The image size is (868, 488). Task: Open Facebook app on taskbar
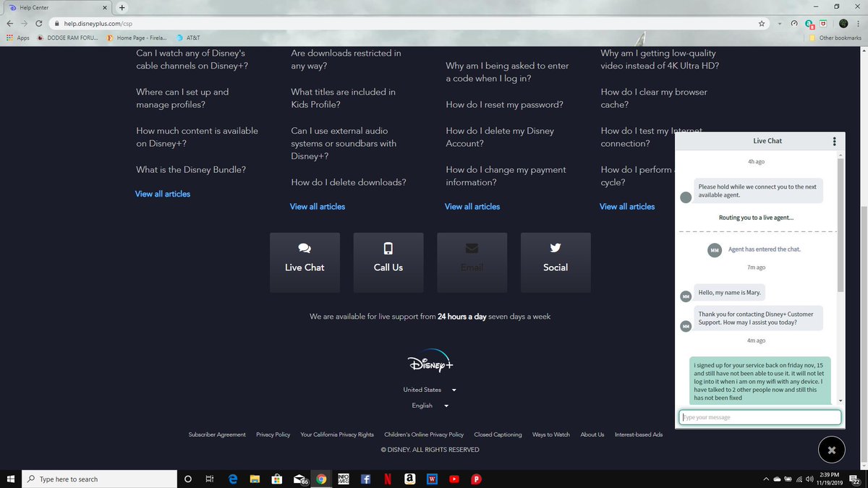[366, 479]
